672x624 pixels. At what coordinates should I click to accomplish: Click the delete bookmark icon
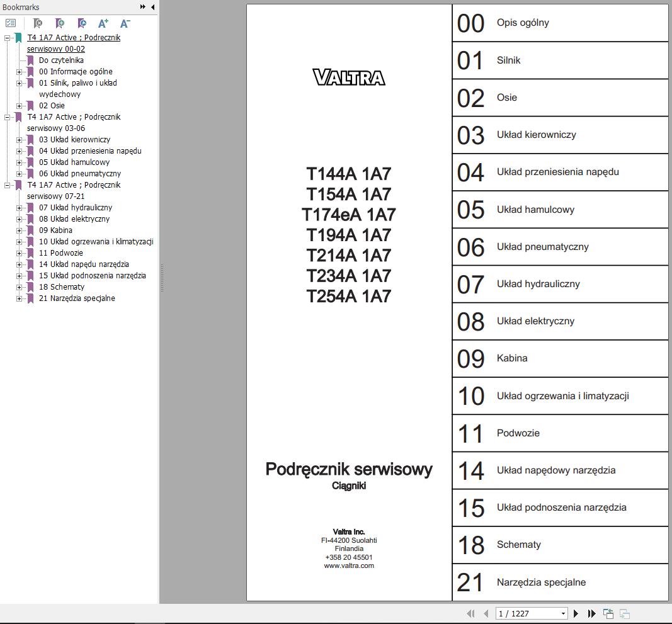[x=38, y=23]
